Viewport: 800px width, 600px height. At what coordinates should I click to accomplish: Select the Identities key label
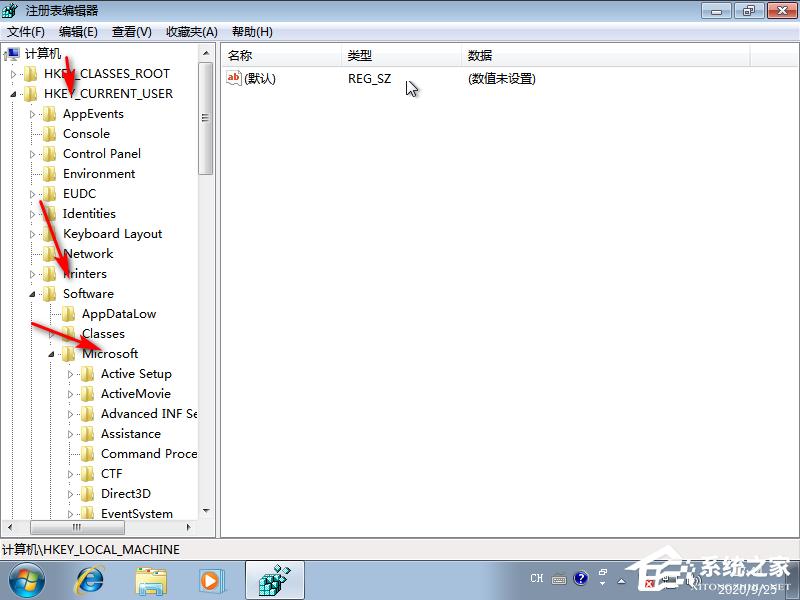[89, 214]
